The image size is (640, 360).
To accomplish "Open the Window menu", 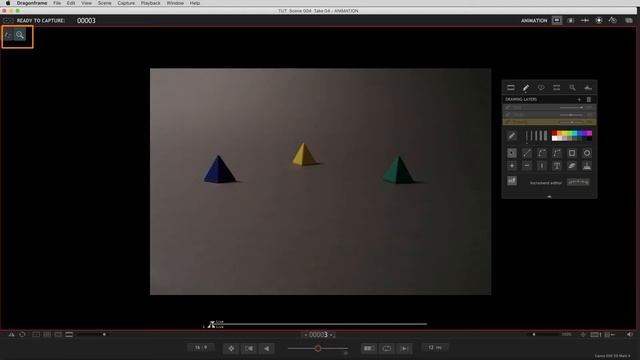I will coord(175,3).
